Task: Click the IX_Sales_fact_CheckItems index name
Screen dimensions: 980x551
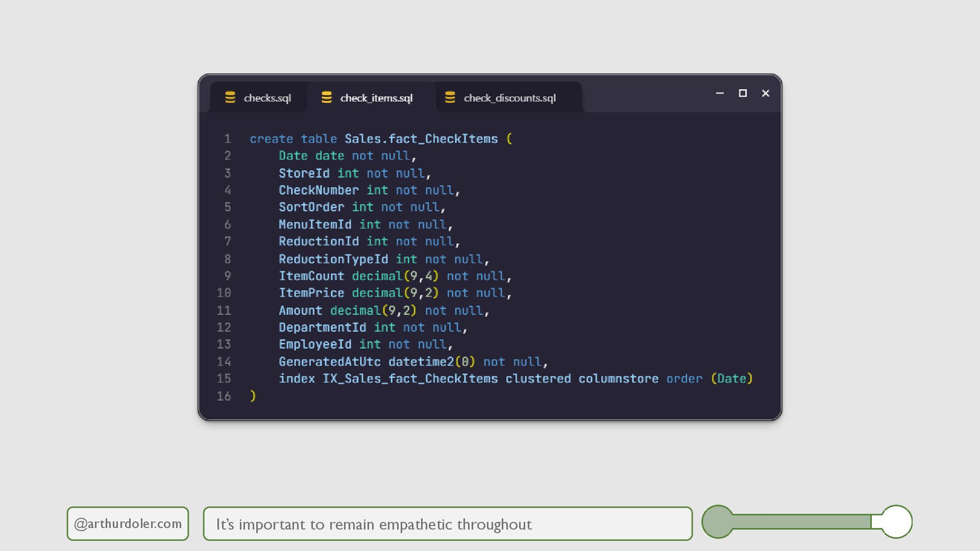Action: pyautogui.click(x=409, y=379)
